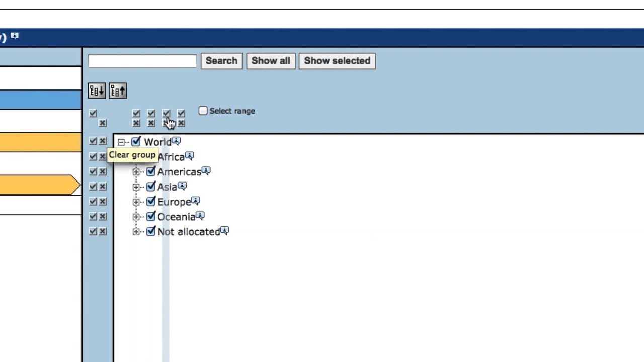The image size is (644, 362).
Task: Click the select-group check icon in Oceania row
Action: click(x=93, y=216)
